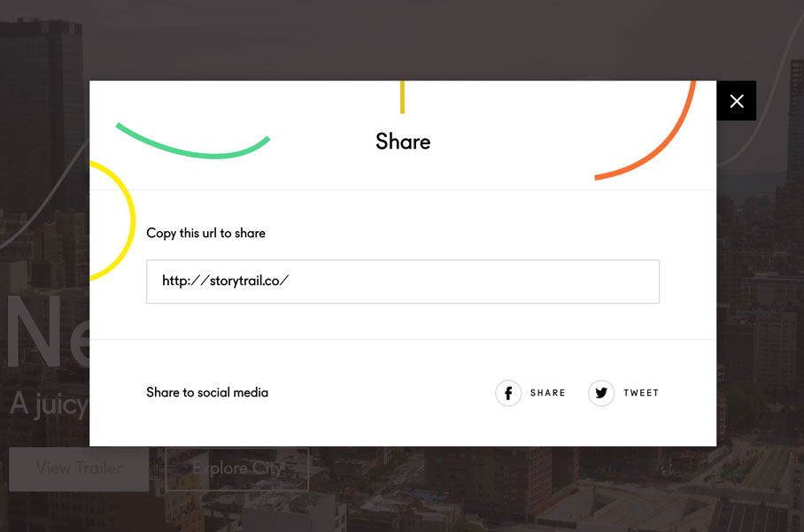
Task: Click the Facebook circle icon
Action: point(508,393)
